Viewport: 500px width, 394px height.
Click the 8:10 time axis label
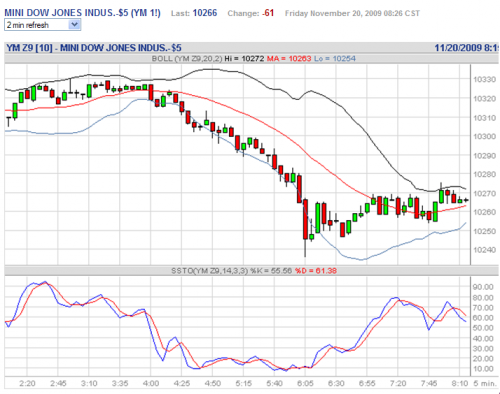point(460,383)
